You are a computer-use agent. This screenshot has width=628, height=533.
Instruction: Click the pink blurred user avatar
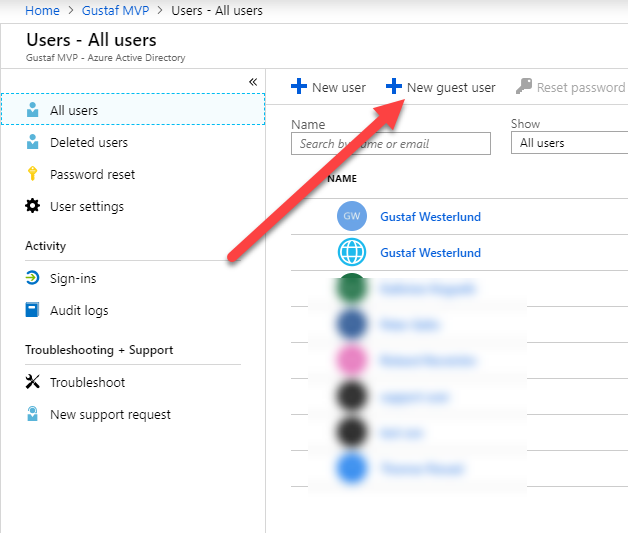tap(352, 360)
